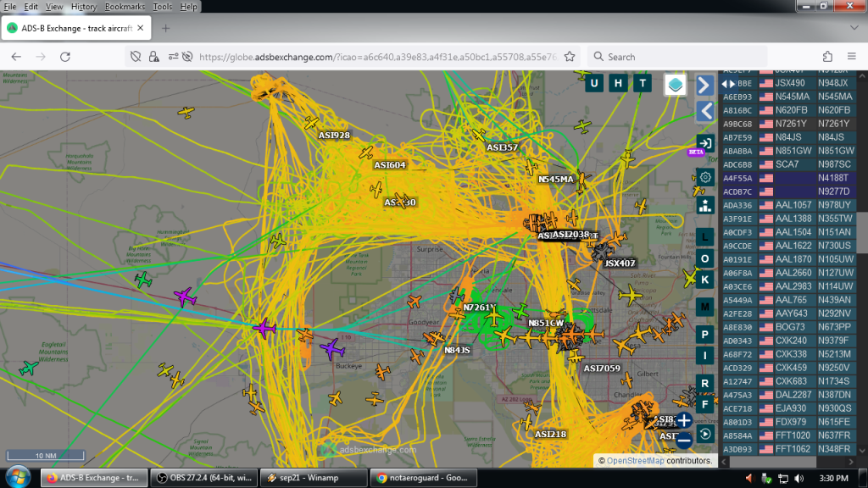Click the Search input field
Viewport: 868px width, 488px height.
[x=677, y=57]
